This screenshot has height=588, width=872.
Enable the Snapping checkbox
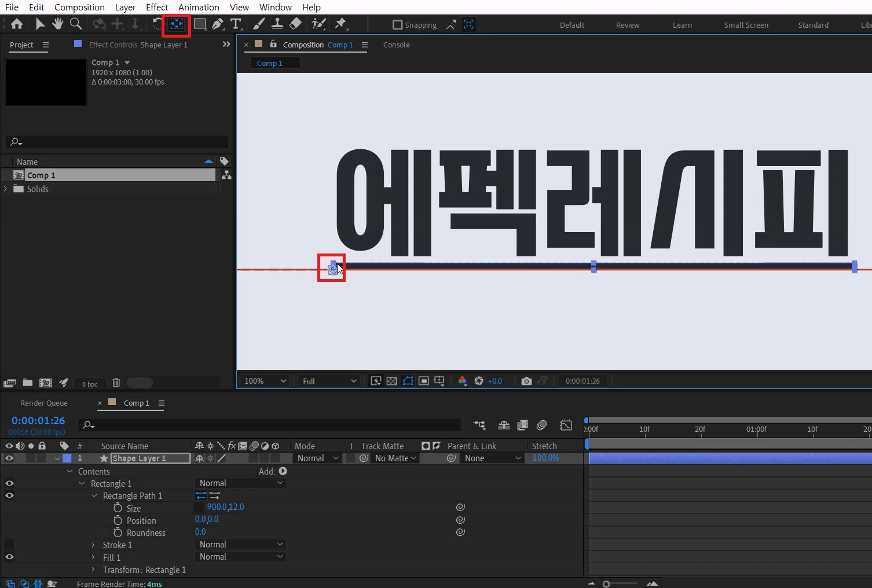[x=397, y=25]
